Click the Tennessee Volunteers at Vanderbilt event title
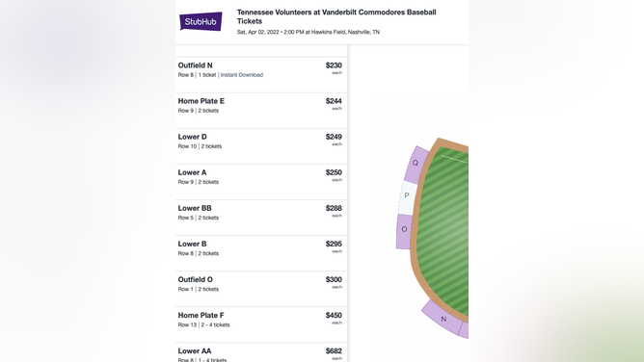The image size is (644, 362). coord(336,16)
